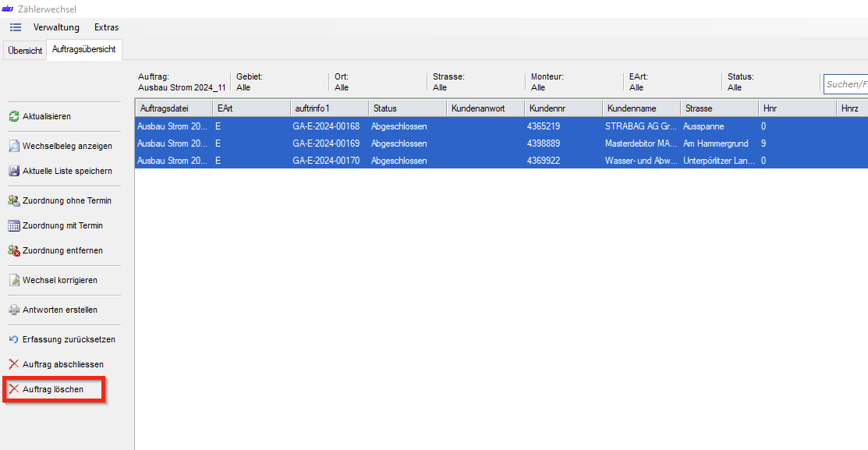Viewport: 868px width, 450px height.
Task: Sort by the Status column header
Action: (x=406, y=108)
